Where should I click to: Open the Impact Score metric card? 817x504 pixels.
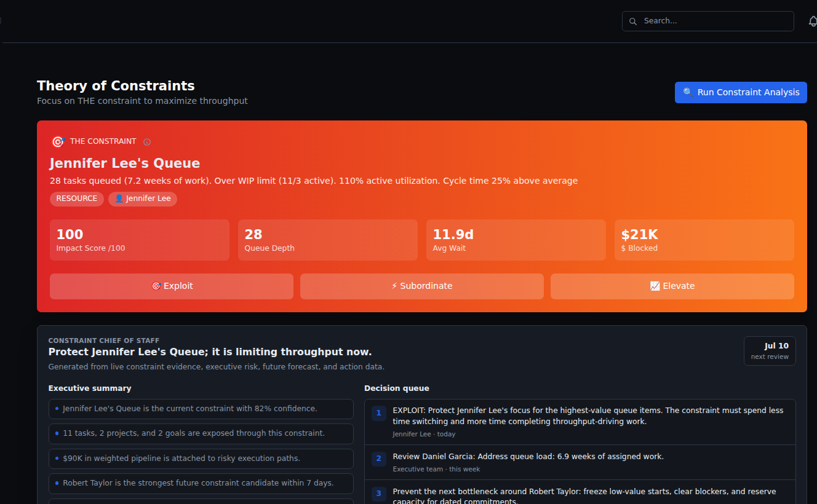pos(140,240)
